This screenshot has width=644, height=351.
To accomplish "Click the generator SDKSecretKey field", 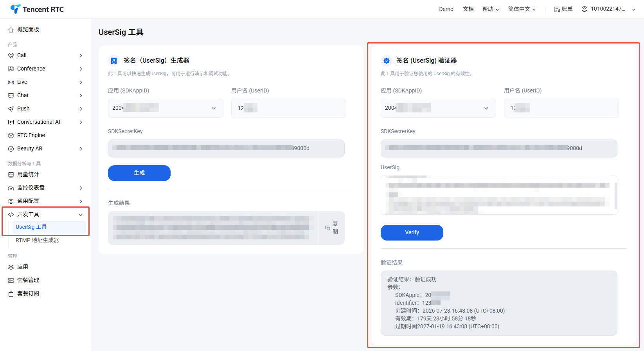I will [x=226, y=148].
